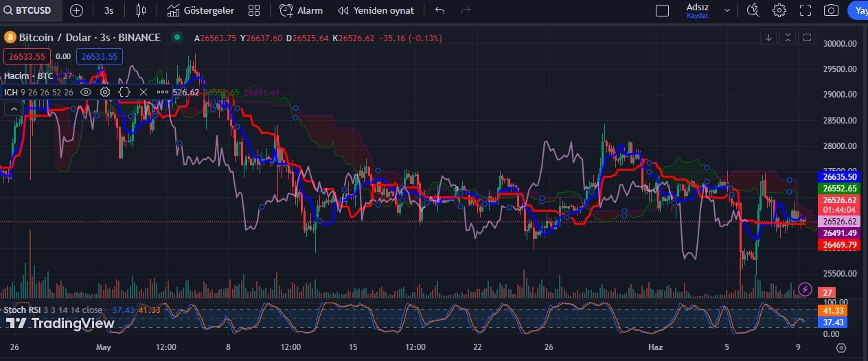Screen dimensions: 868x361
Task: Open ICH indicator settings gear
Action: coord(105,91)
